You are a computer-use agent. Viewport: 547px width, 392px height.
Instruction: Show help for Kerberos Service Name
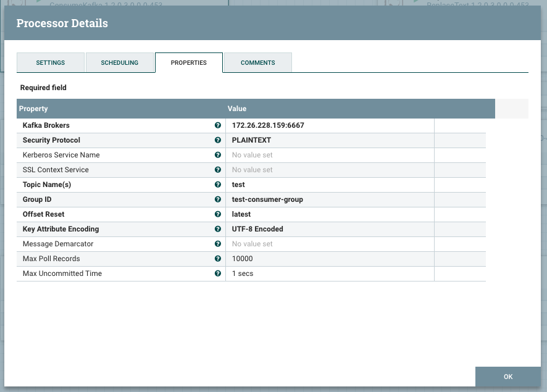pyautogui.click(x=218, y=155)
